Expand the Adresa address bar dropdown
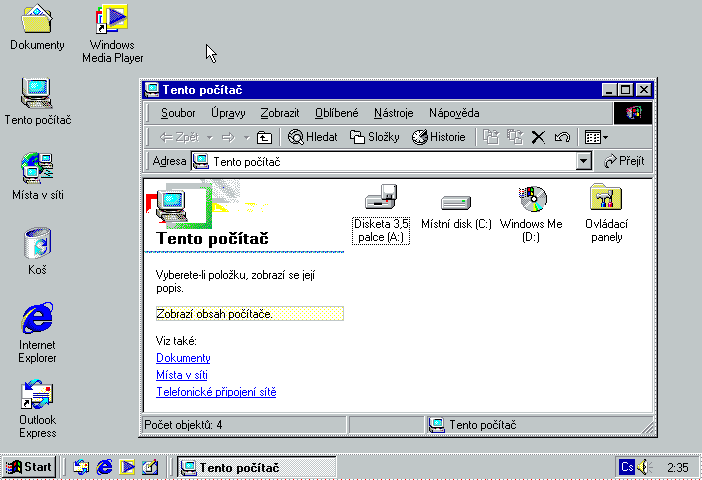The height and width of the screenshot is (480, 702). 583,161
